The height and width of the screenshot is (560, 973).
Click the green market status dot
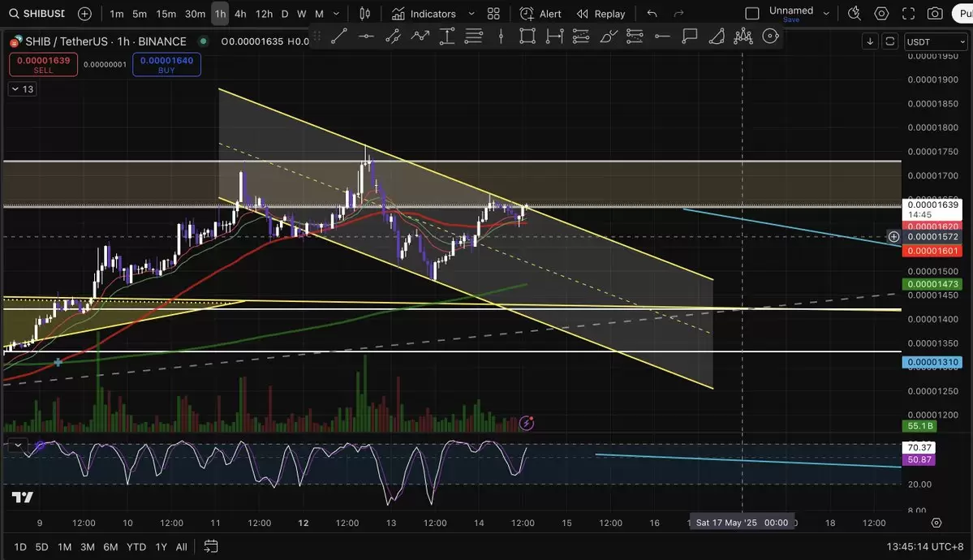point(203,41)
